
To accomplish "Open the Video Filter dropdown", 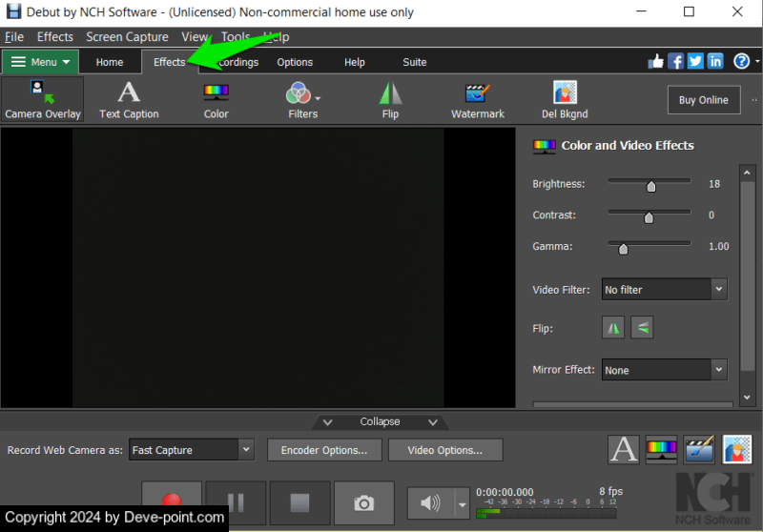I will click(x=665, y=289).
